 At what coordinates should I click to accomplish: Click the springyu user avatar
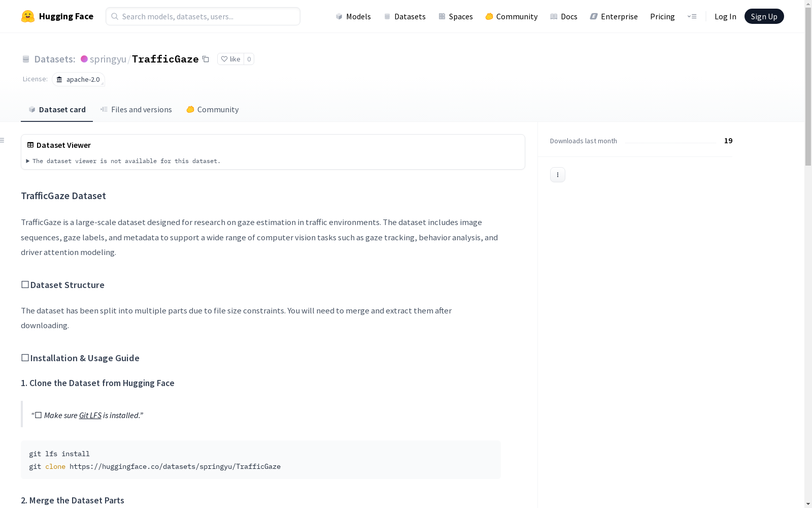click(x=84, y=59)
